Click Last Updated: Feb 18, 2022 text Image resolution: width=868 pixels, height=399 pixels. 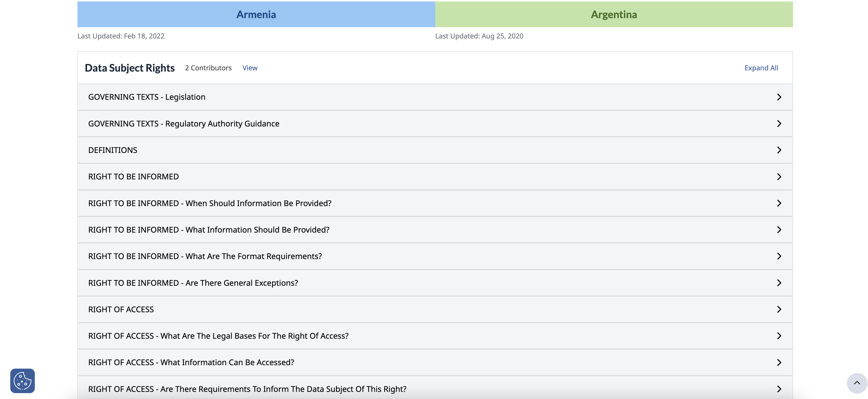point(121,36)
